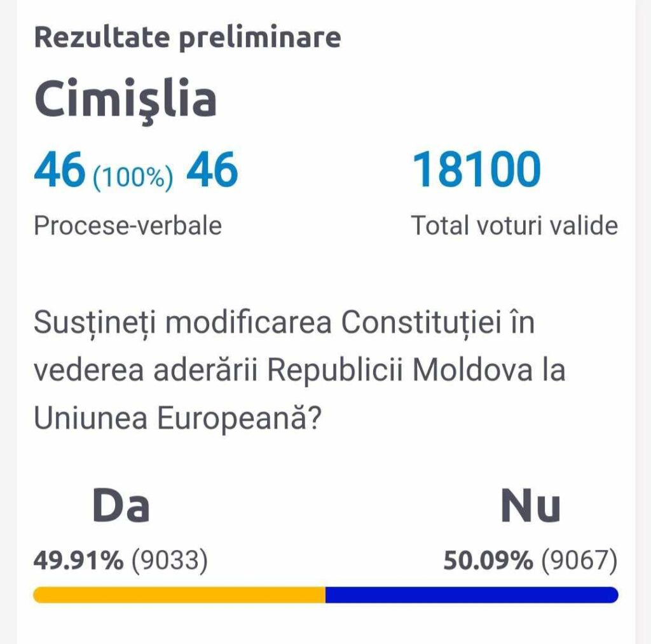
Task: Click the blue Nu segment of result bar
Action: pyautogui.click(x=472, y=594)
